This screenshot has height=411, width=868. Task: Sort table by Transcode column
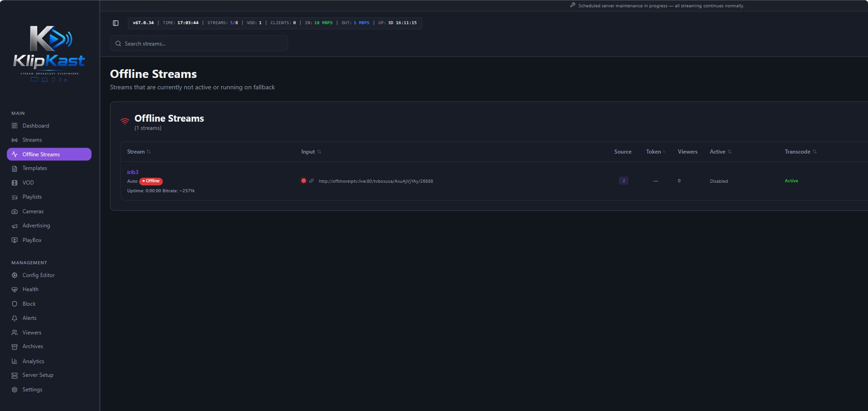pos(801,152)
